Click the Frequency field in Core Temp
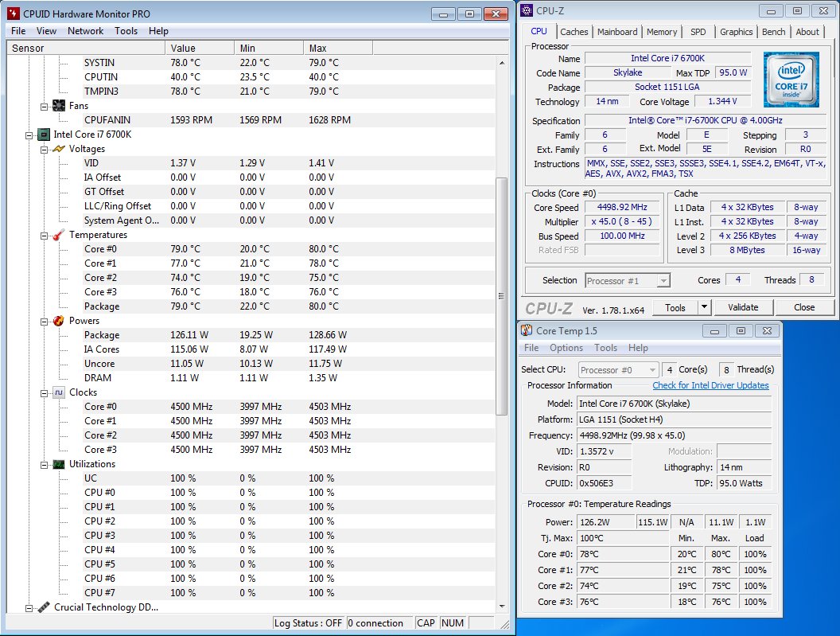Screen dimensions: 840x636 coord(674,435)
